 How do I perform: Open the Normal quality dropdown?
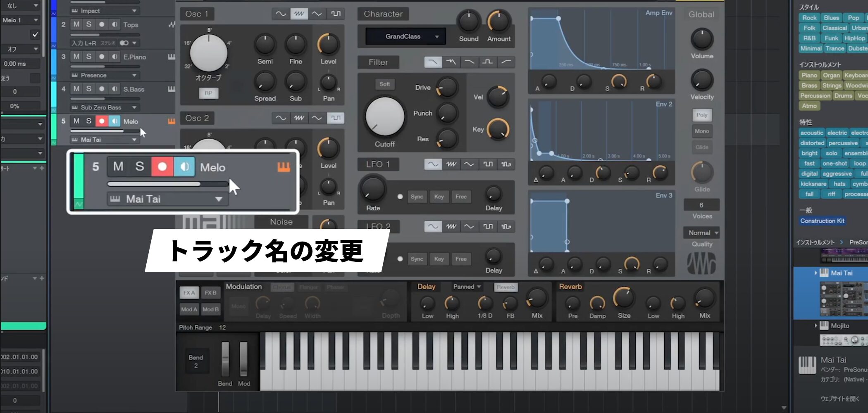coord(701,233)
